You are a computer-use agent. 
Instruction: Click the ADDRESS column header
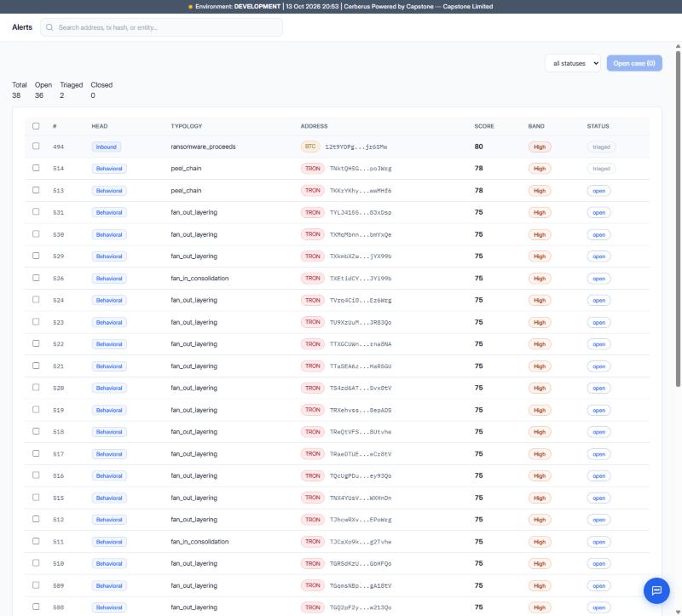point(314,126)
